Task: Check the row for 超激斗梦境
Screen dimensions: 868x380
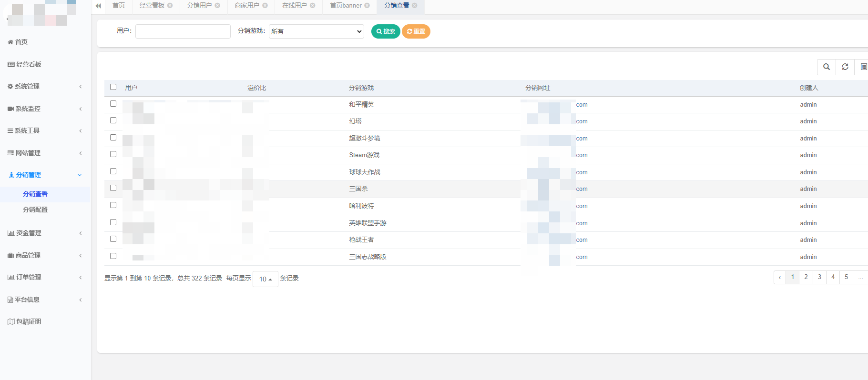Action: (113, 138)
